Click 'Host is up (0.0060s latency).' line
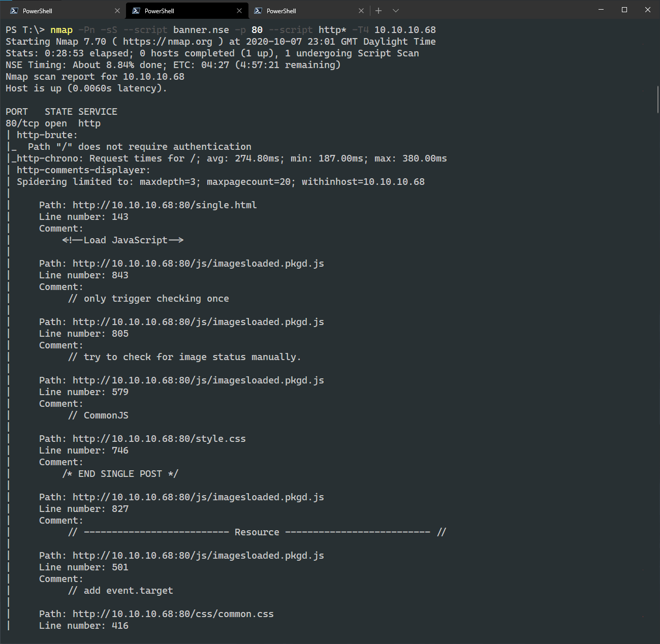Screen dimensions: 660x644 (x=86, y=88)
